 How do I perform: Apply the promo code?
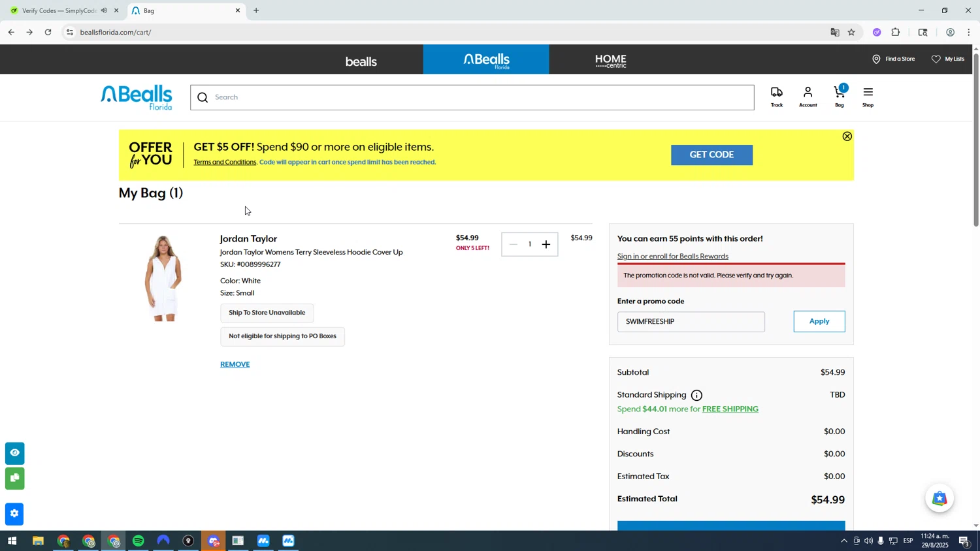tap(819, 321)
